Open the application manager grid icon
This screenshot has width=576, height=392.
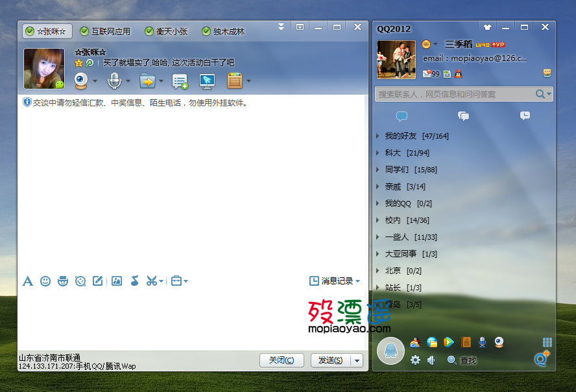pos(547,343)
